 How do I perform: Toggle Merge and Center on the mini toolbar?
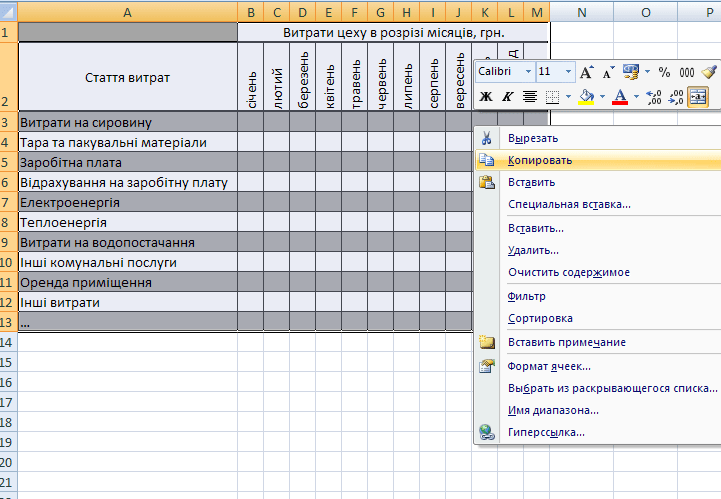(698, 97)
